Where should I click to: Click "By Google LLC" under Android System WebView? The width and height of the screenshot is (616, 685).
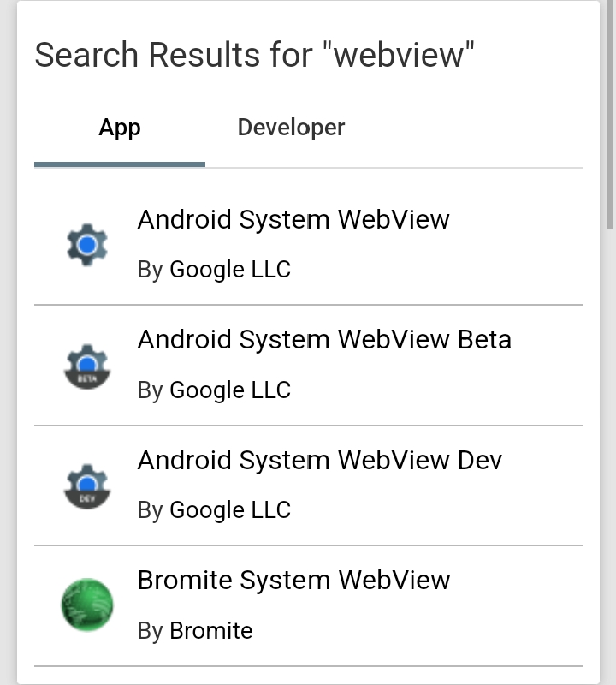[214, 270]
